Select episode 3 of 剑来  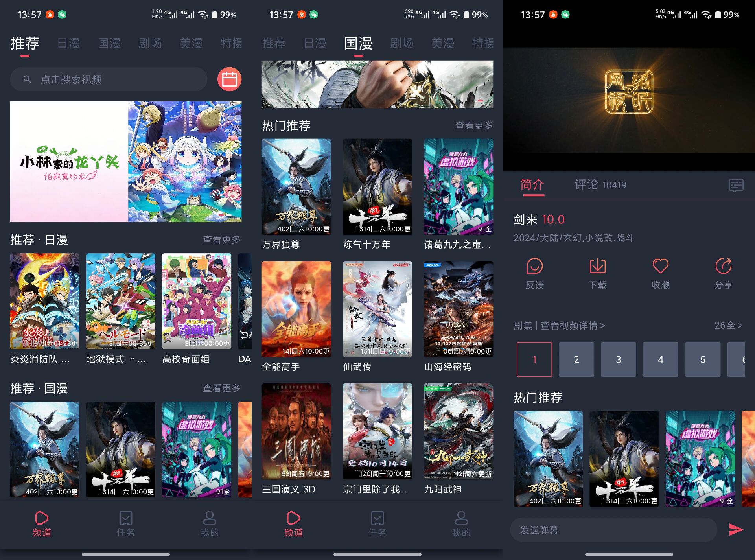618,359
